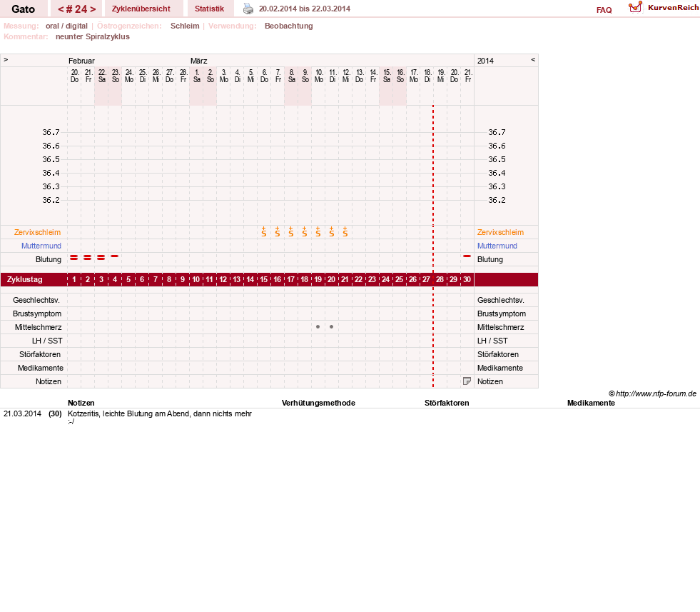Click the left LH / SST row label
Image resolution: width=700 pixels, height=612 pixels.
47,341
